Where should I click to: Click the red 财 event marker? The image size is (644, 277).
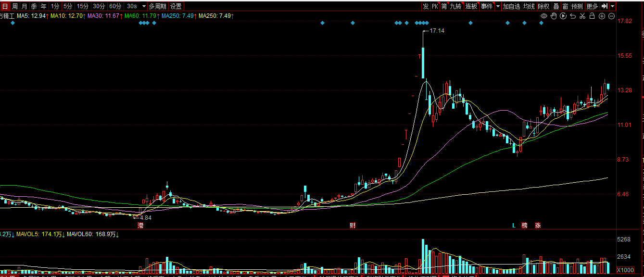pos(353,226)
